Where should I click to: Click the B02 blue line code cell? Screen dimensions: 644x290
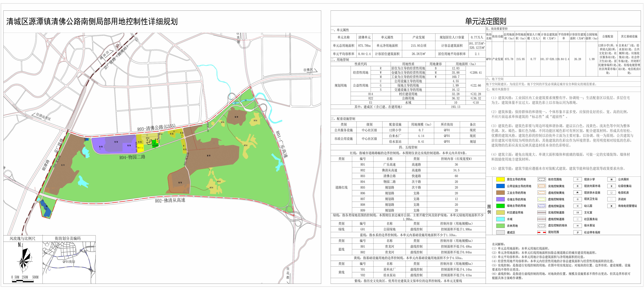(x=363, y=252)
